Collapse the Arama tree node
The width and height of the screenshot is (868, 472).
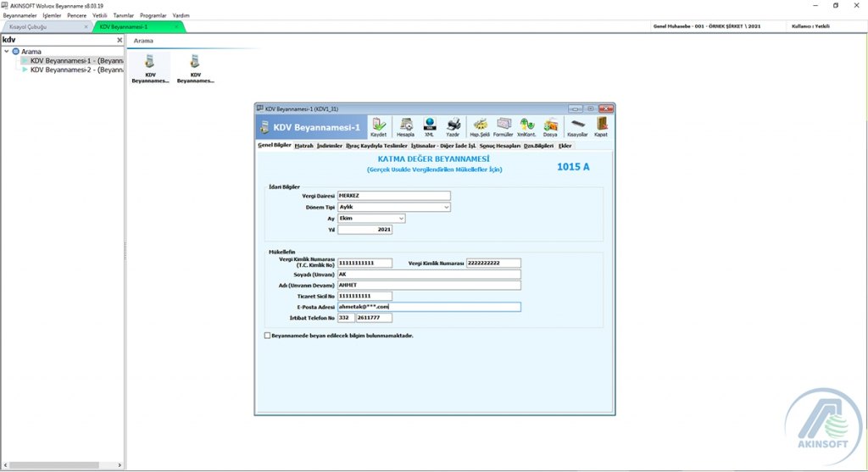(7, 52)
